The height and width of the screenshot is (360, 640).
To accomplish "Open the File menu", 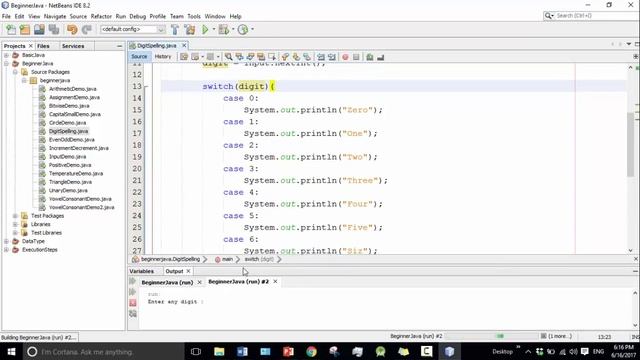I will coord(6,16).
